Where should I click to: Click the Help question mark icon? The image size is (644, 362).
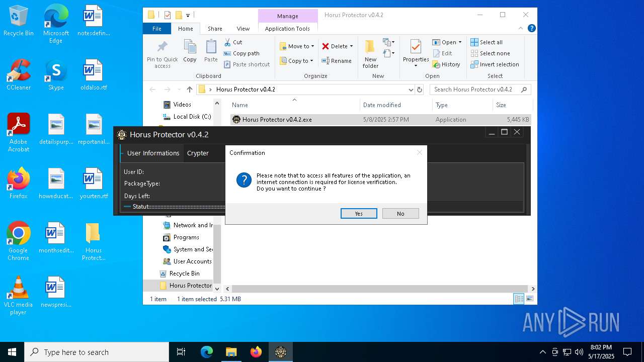531,28
